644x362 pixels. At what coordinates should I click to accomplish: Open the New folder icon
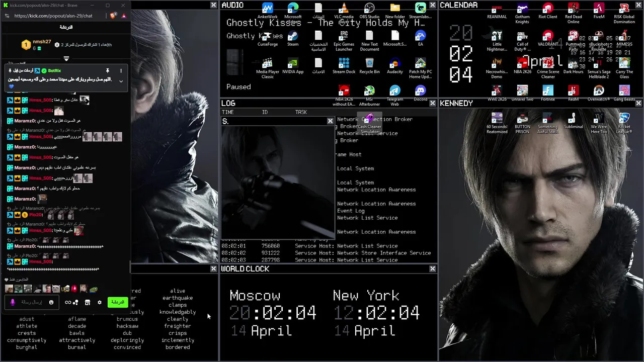tap(395, 11)
